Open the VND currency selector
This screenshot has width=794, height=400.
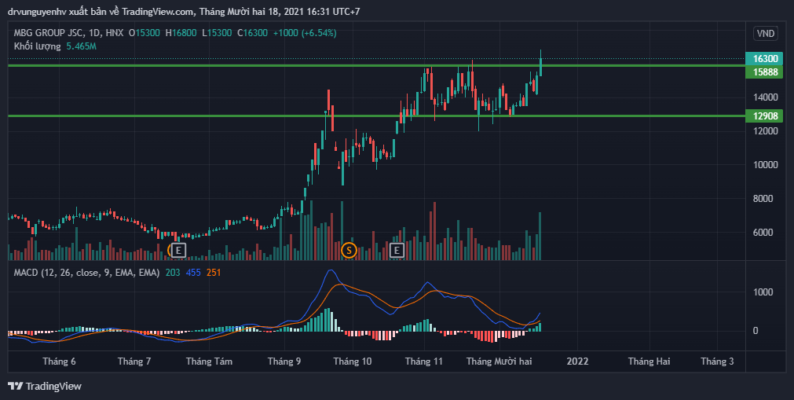(x=765, y=33)
